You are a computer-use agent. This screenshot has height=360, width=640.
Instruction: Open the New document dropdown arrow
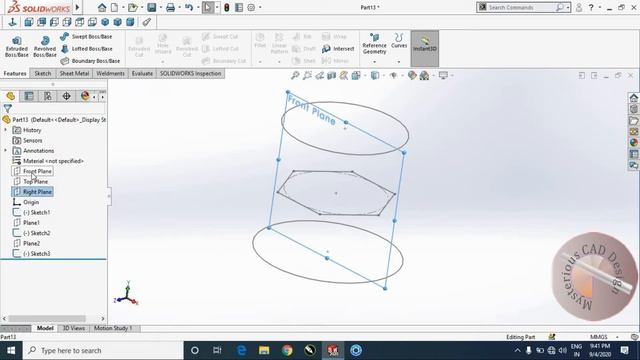(122, 7)
